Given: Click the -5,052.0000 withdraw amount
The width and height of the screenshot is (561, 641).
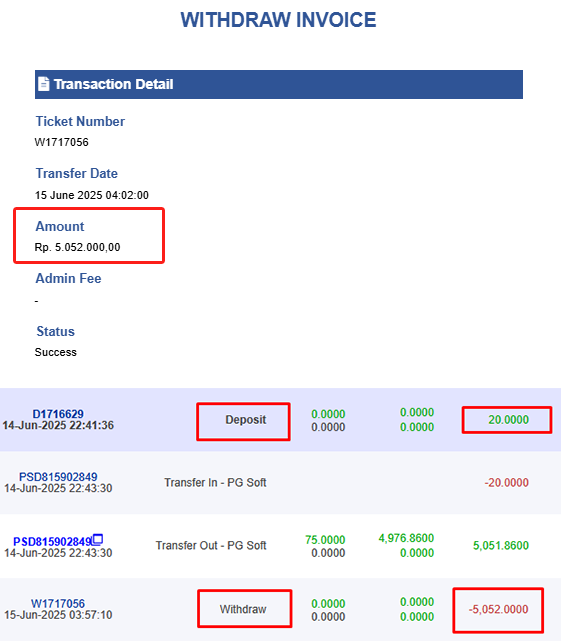Looking at the screenshot, I should pos(498,609).
